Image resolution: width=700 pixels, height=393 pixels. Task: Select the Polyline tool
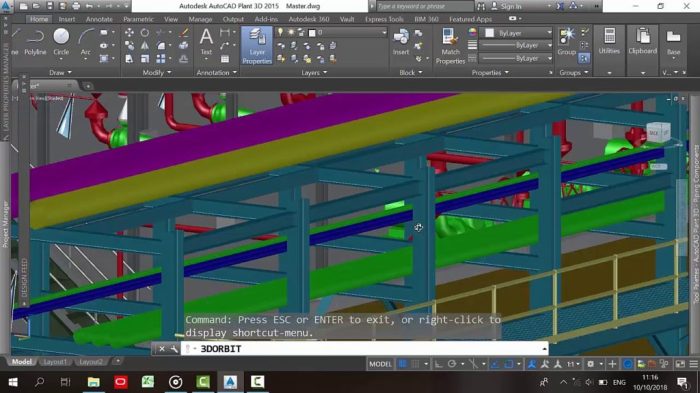click(x=35, y=42)
